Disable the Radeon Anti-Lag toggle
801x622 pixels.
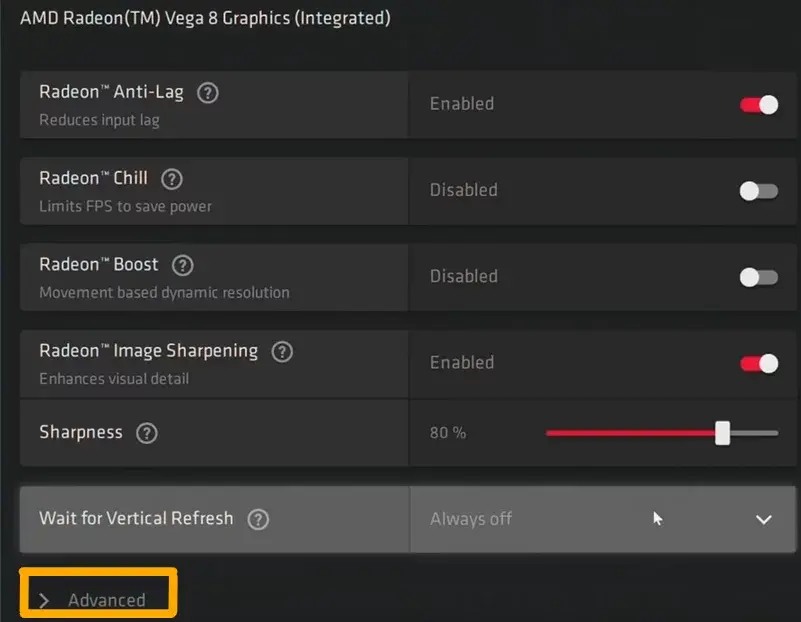pos(759,105)
